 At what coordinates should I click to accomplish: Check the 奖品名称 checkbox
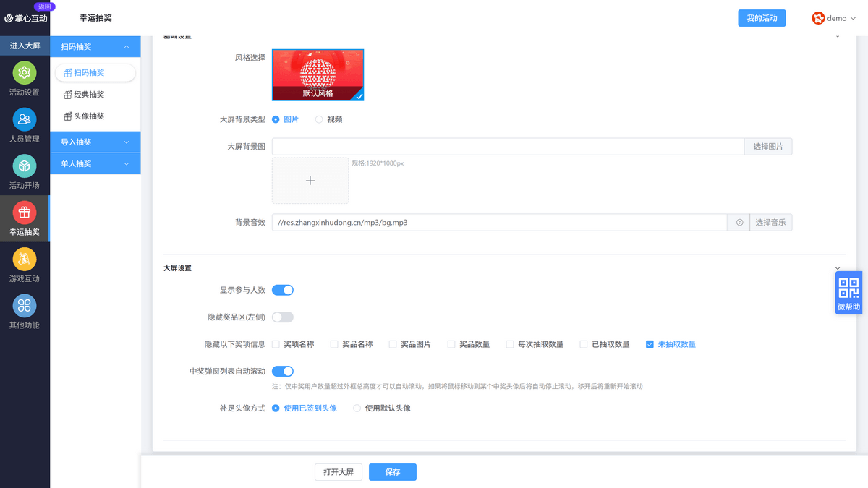pyautogui.click(x=334, y=344)
